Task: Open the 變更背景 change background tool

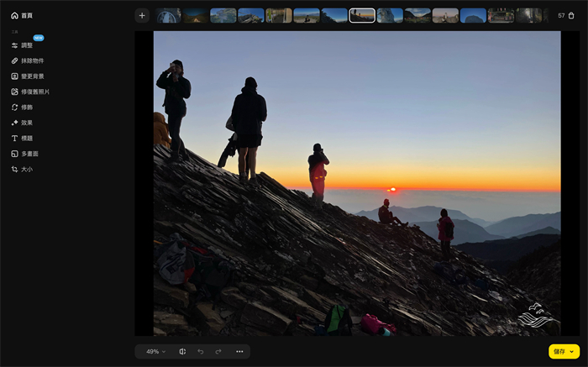Action: [32, 76]
